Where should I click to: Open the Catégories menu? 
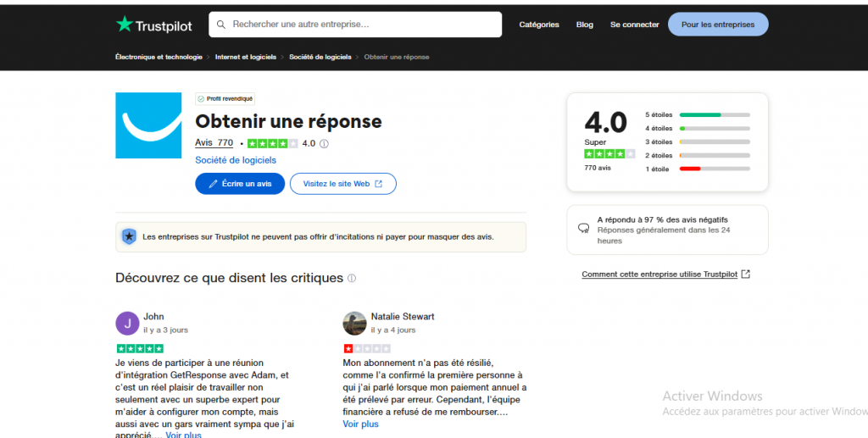[538, 25]
